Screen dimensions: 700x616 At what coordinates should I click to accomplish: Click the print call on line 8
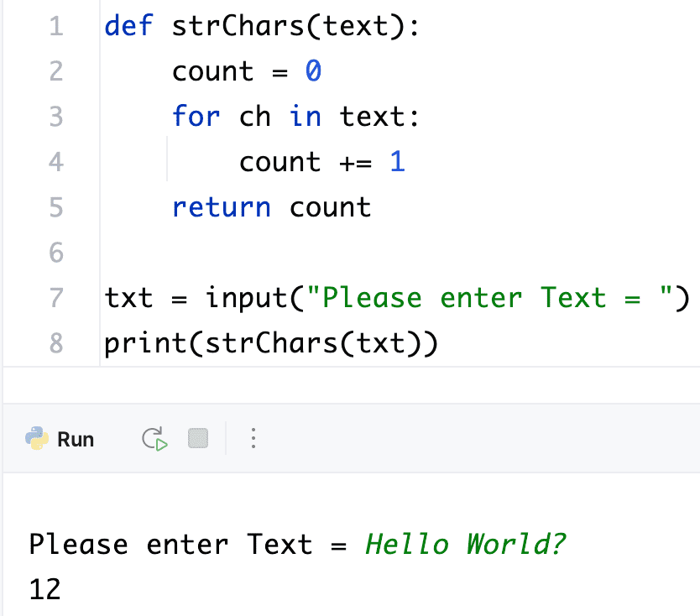(x=136, y=342)
